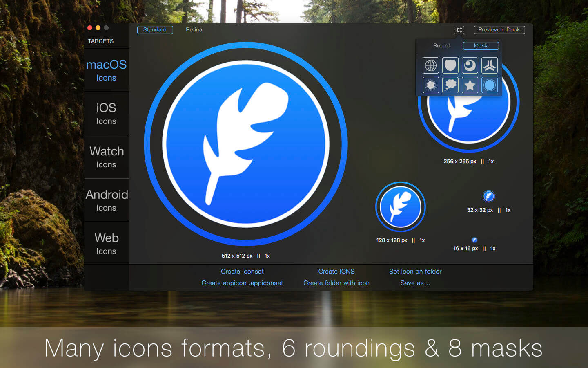This screenshot has height=368, width=588.
Task: Select Android Icons target
Action: 106,200
